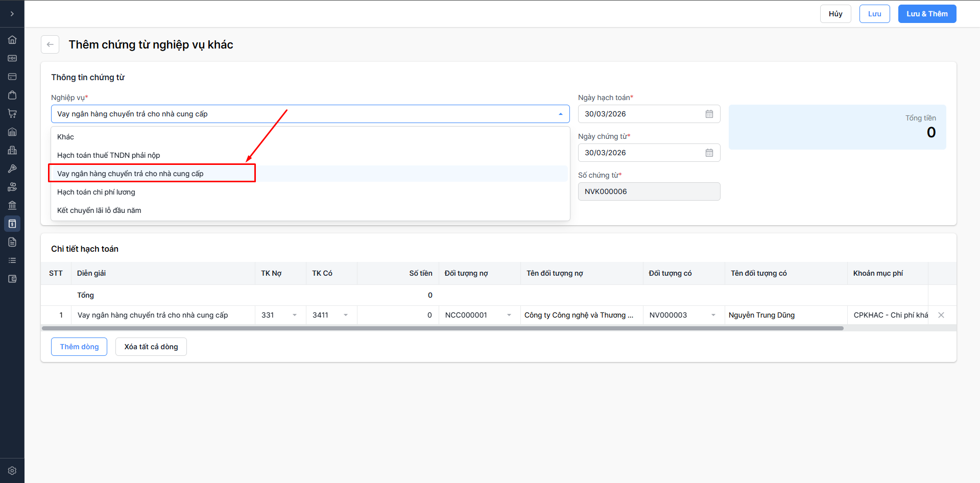Open the TK Nợ 331 dropdown

(294, 315)
